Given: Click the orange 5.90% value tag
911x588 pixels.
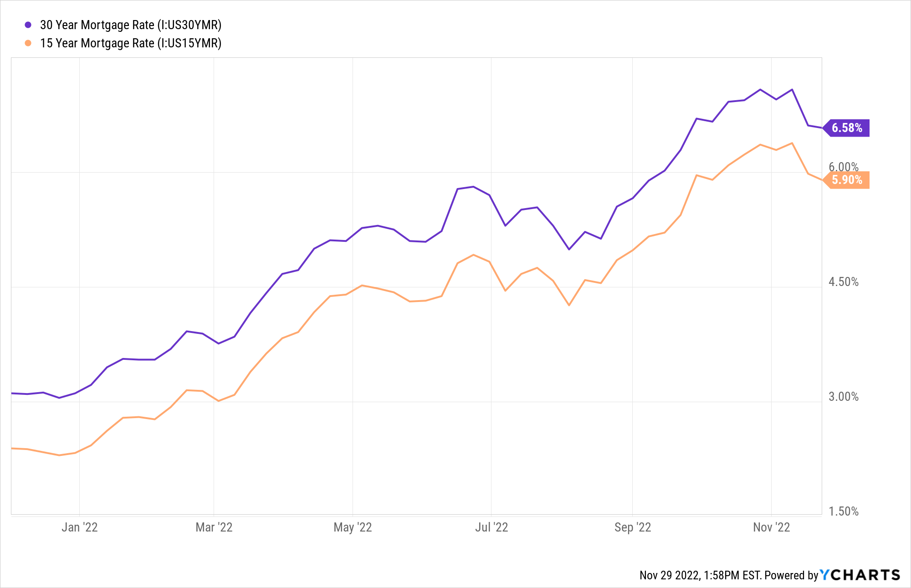Looking at the screenshot, I should 847,180.
